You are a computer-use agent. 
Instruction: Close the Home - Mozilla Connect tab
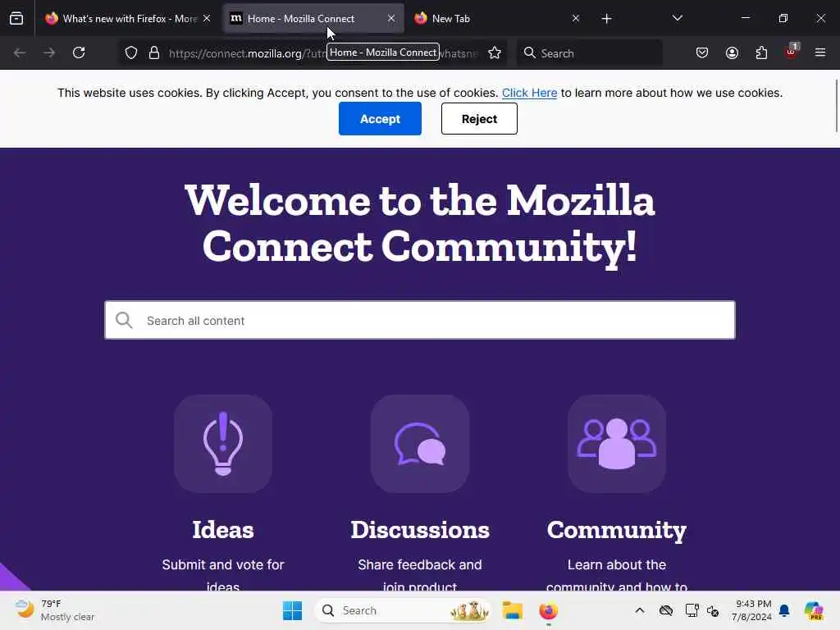pyautogui.click(x=391, y=19)
